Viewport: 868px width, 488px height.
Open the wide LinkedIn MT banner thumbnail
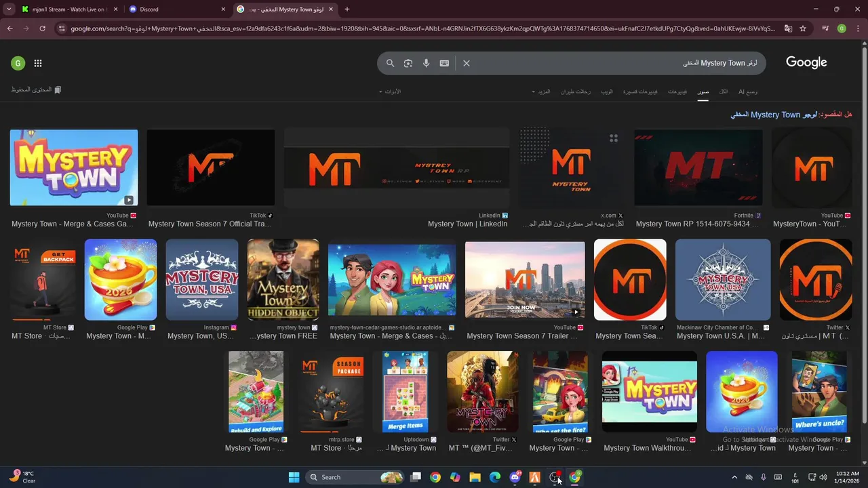[397, 167]
